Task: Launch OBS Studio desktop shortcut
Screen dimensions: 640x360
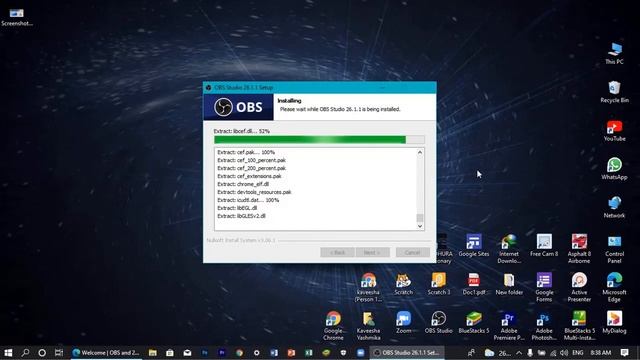Action: [439, 322]
